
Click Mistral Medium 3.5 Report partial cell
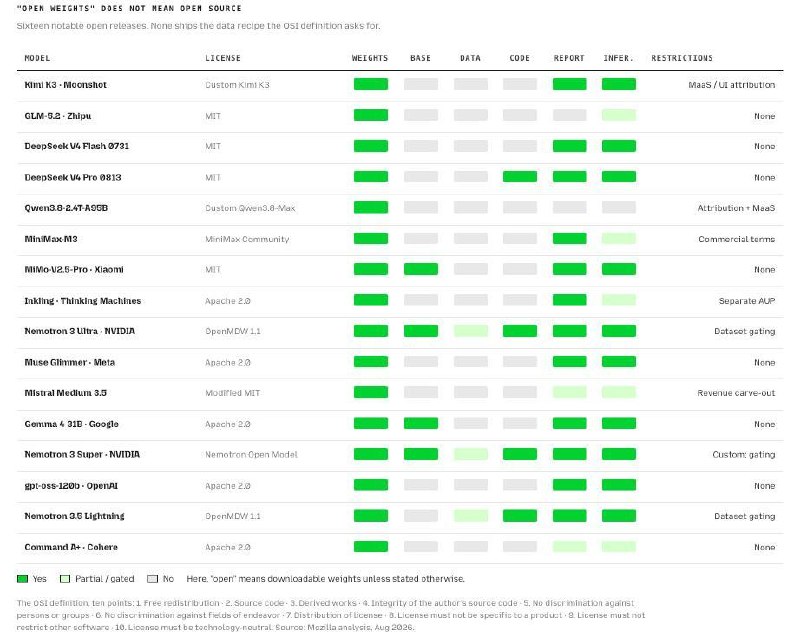click(569, 392)
